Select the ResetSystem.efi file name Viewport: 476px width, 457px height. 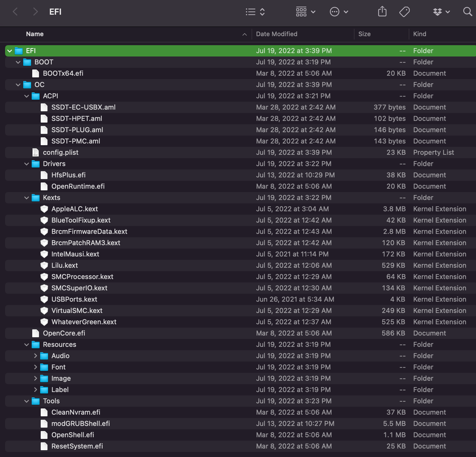[x=77, y=446]
